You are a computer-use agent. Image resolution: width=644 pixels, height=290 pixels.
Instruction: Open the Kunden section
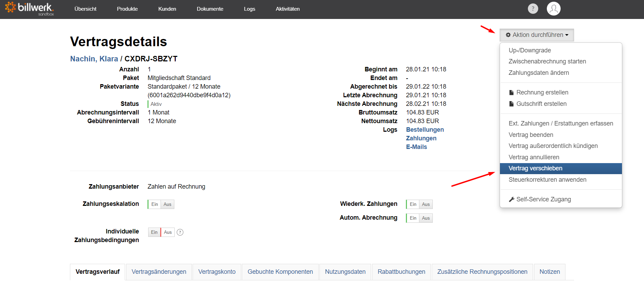click(x=167, y=9)
